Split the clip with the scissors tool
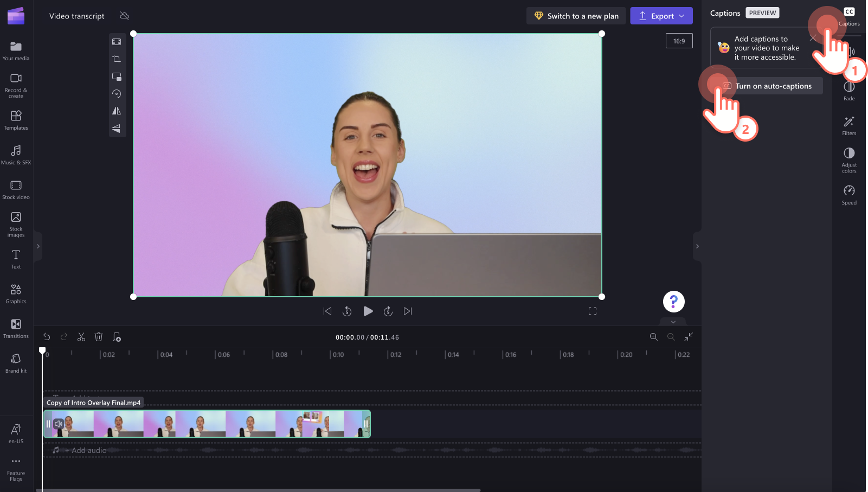Image resolution: width=868 pixels, height=492 pixels. [x=81, y=337]
